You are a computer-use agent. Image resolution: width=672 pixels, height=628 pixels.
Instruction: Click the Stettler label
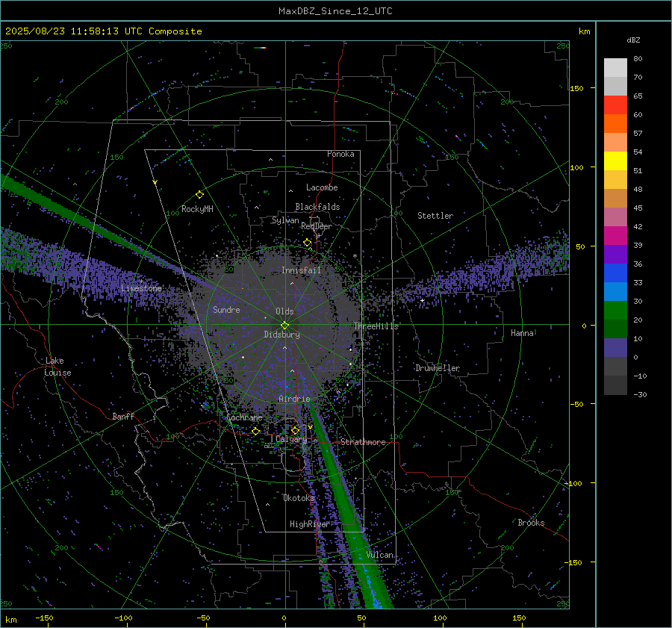click(x=435, y=216)
